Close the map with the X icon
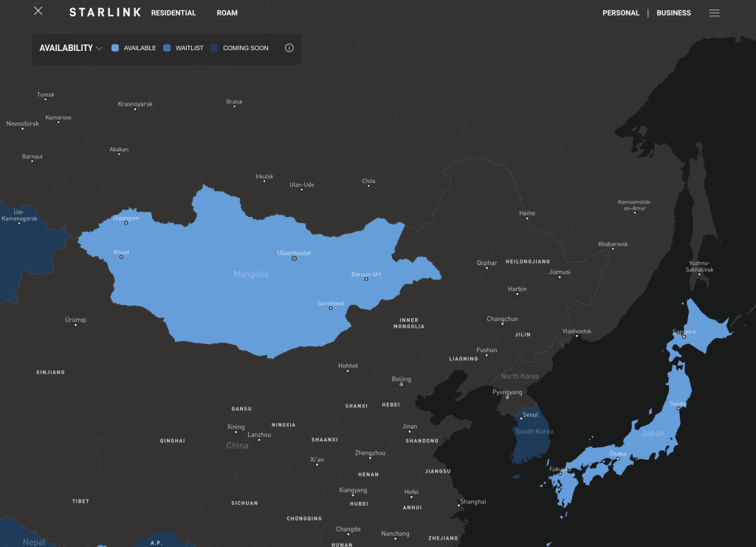Viewport: 756px width, 547px height. [38, 11]
